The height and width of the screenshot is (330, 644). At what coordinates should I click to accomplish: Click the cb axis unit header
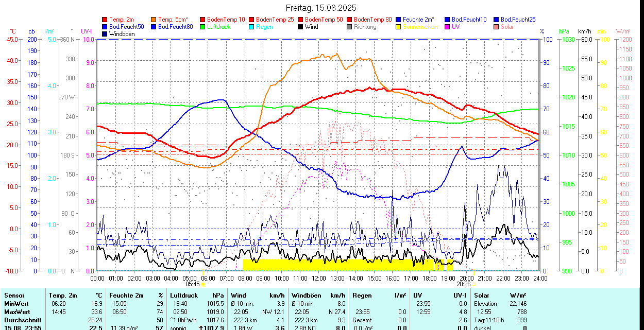tap(32, 31)
